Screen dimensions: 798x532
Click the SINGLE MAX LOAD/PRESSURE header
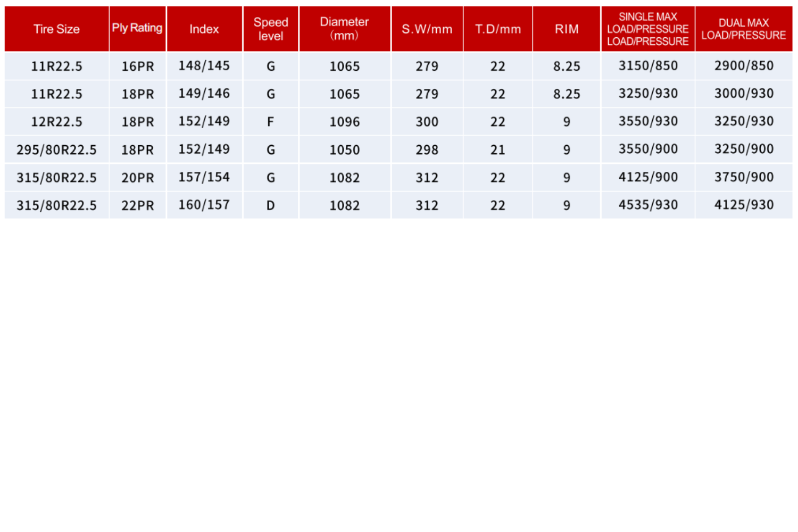(x=647, y=29)
